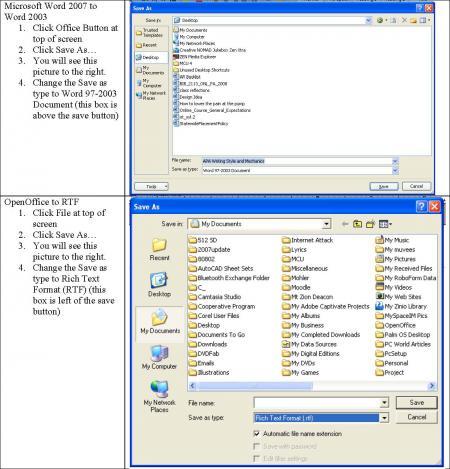Click the folder list scrollbar's right arrow

pyautogui.click(x=432, y=386)
